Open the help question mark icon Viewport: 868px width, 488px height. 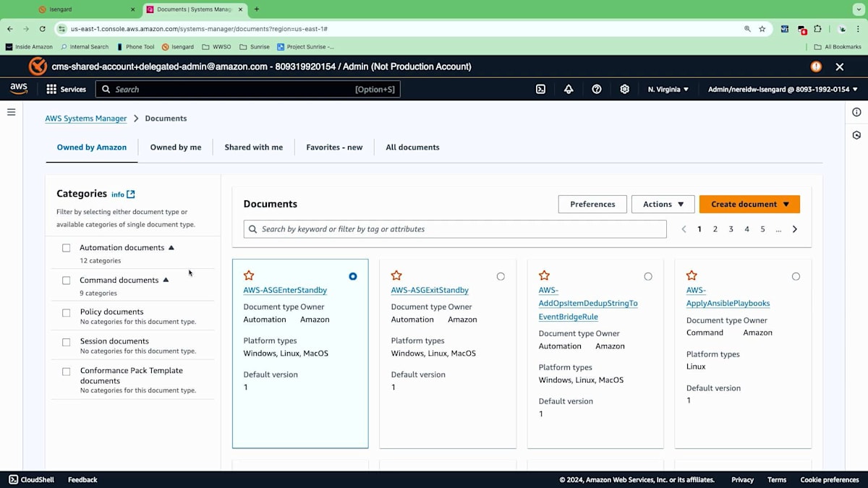pos(597,89)
